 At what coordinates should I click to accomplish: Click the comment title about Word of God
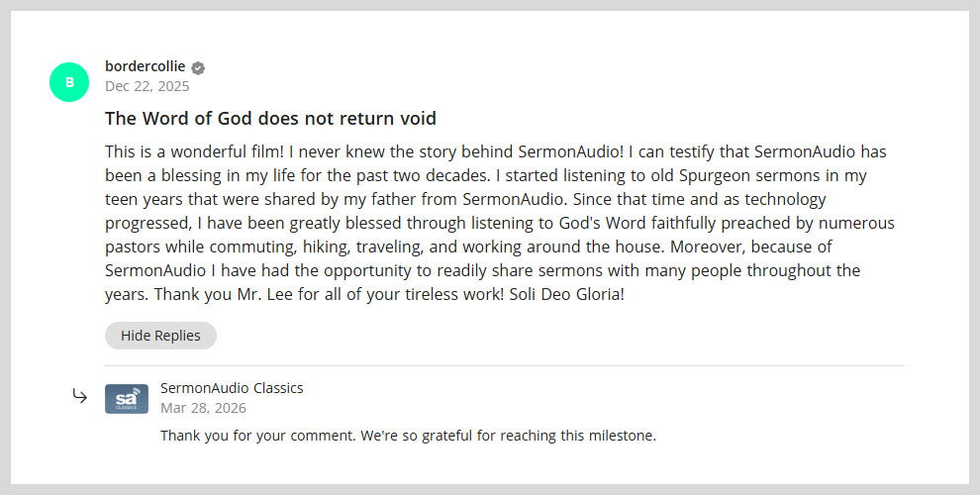click(270, 119)
